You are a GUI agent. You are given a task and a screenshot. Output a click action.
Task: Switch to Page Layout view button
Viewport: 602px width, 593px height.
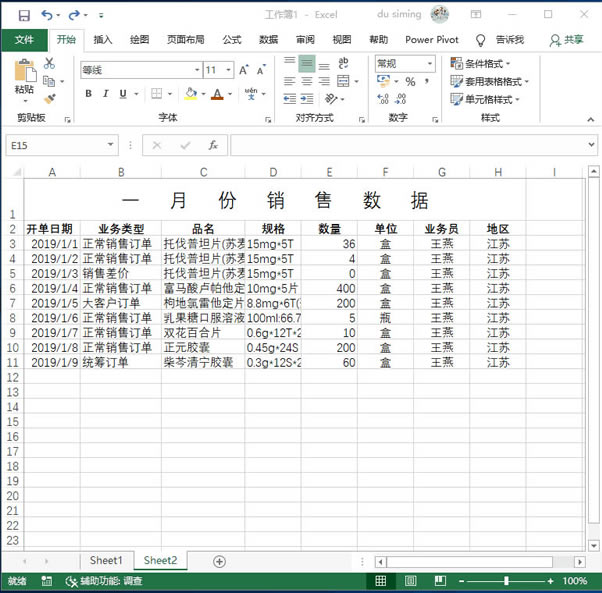click(410, 581)
